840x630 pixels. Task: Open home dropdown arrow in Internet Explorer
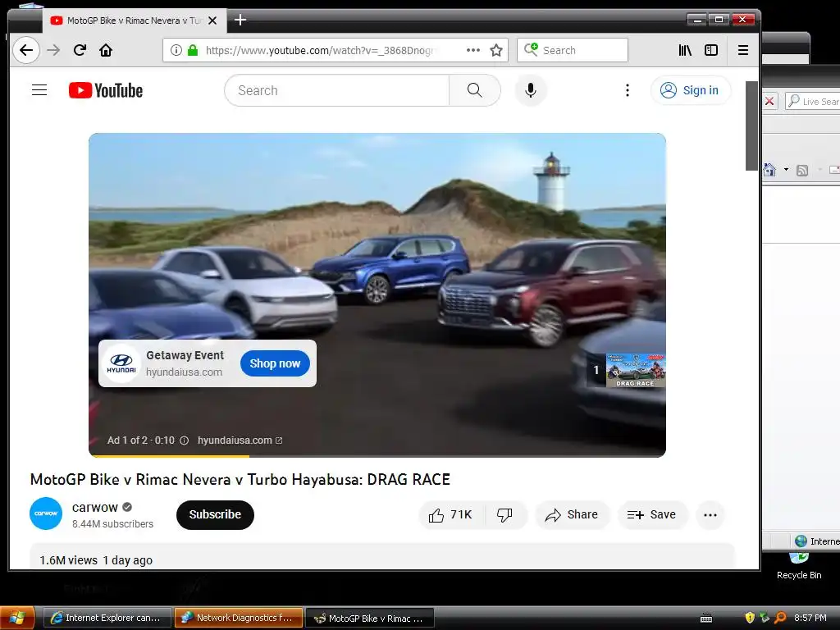pos(786,170)
